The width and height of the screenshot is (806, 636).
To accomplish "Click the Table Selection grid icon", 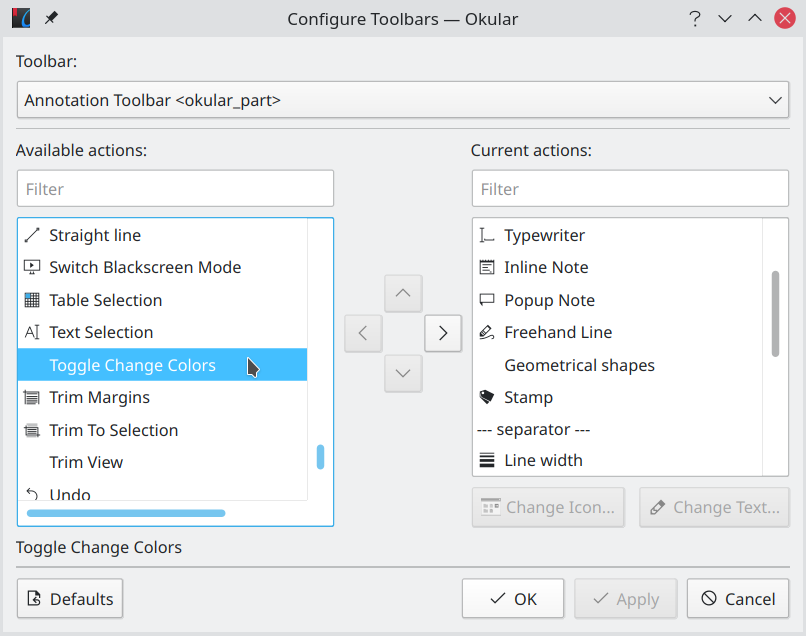I will click(32, 300).
